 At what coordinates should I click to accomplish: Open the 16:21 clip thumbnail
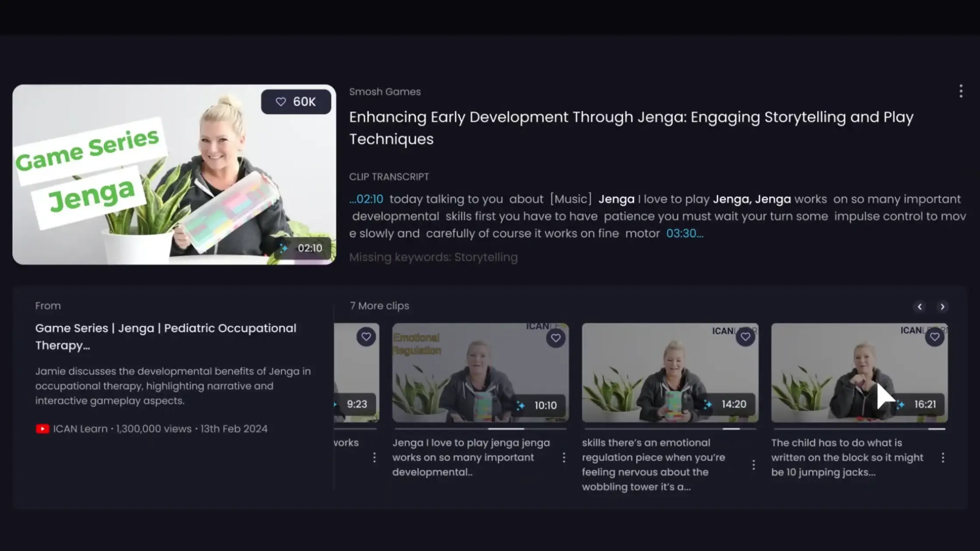pyautogui.click(x=859, y=373)
